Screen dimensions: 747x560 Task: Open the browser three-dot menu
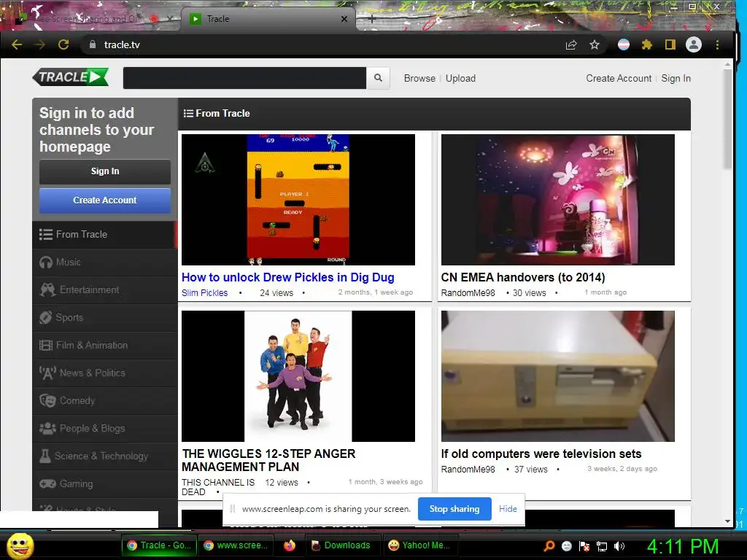point(718,44)
